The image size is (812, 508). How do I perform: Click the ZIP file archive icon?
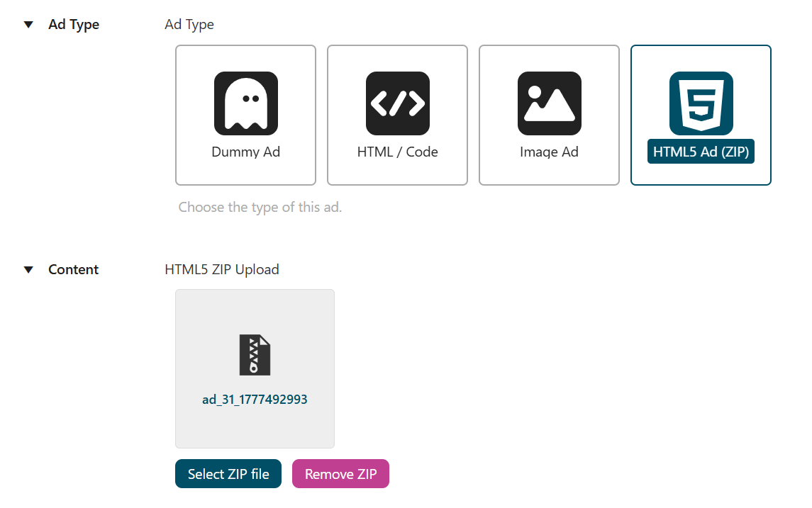click(255, 355)
